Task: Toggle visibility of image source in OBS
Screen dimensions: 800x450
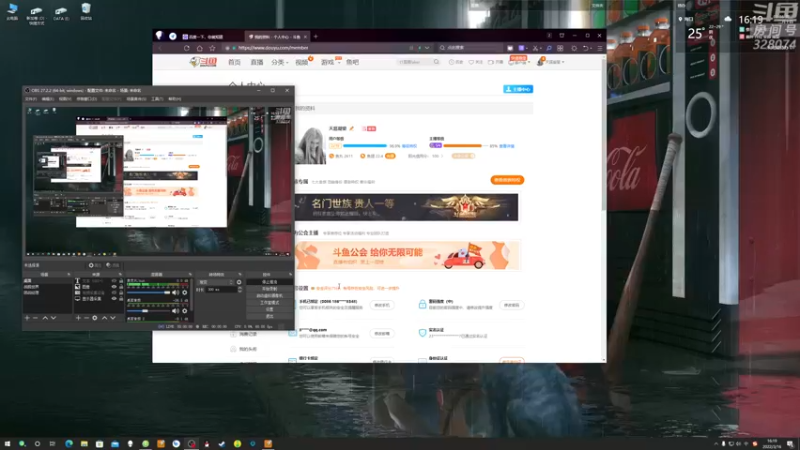Action: click(114, 287)
